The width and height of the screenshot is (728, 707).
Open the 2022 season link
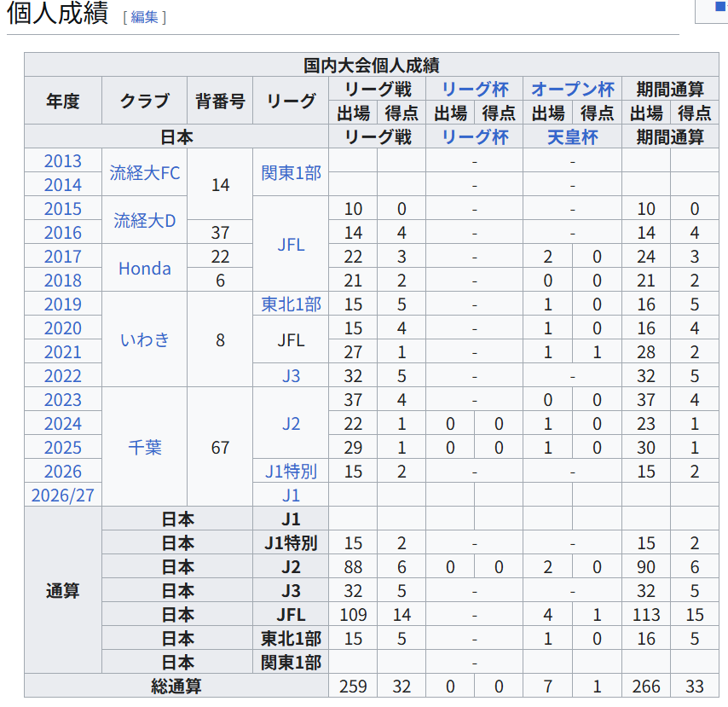63,376
